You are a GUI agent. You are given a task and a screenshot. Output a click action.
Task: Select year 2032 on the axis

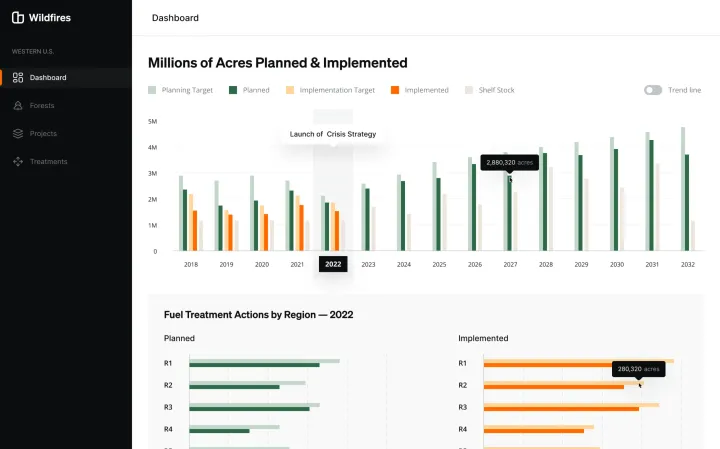click(x=688, y=264)
